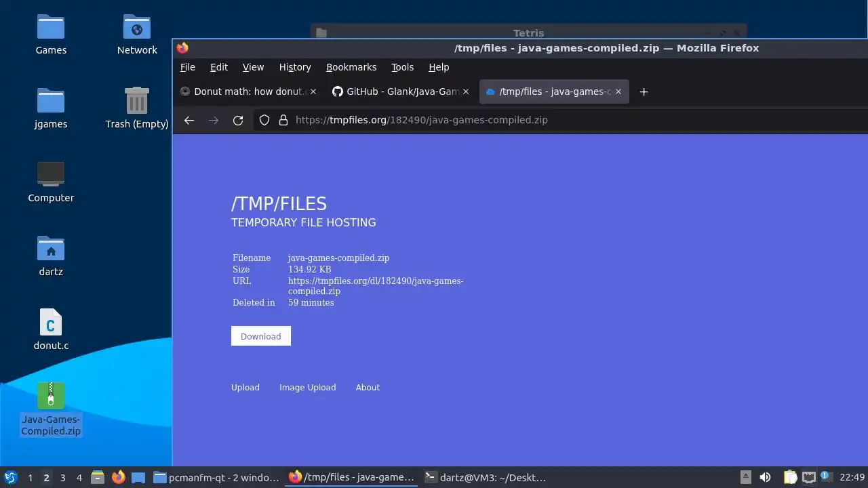The height and width of the screenshot is (488, 868).
Task: Open the View menu
Action: coord(253,67)
